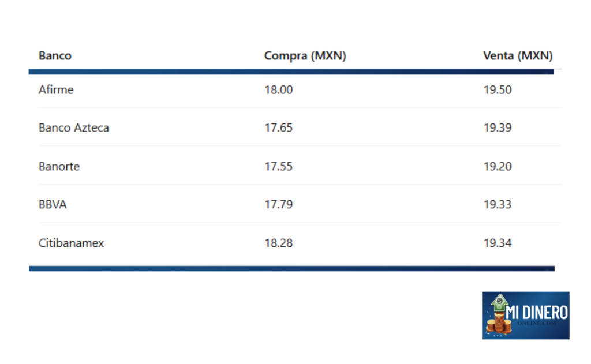591x364 pixels.
Task: Click Banco Azteca's venta value 19.39
Action: click(498, 127)
